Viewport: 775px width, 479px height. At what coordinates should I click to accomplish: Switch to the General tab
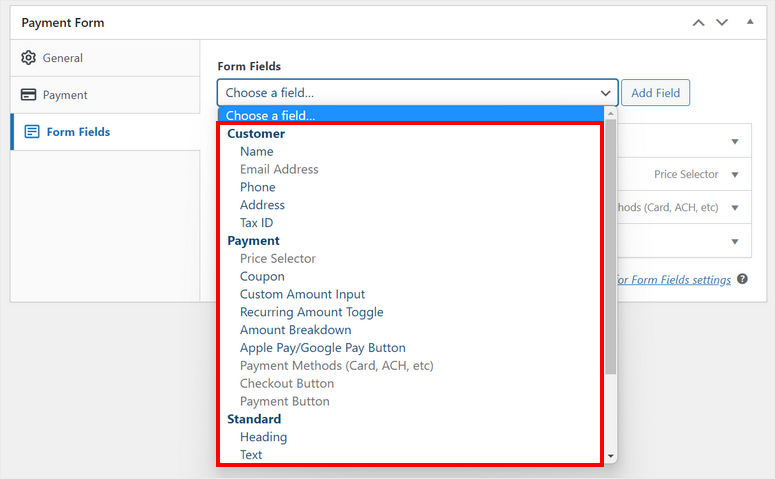coord(62,58)
